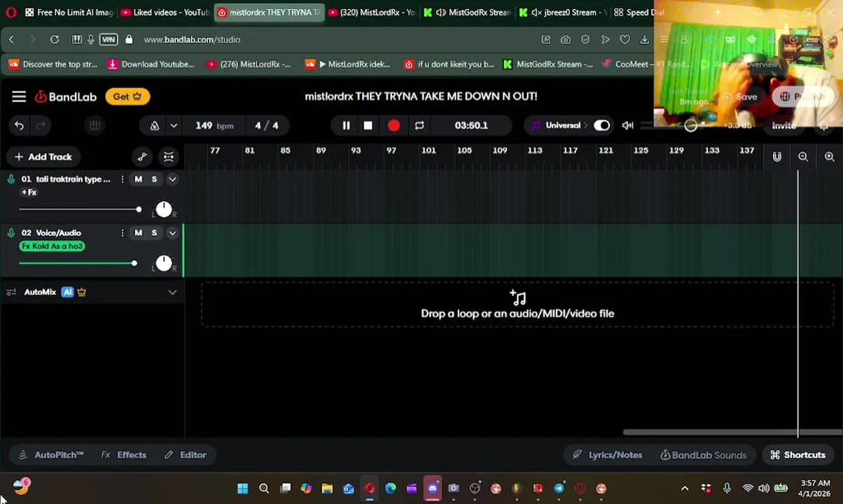The image size is (843, 504).
Task: Open the metronome settings dropdown
Action: pyautogui.click(x=174, y=126)
